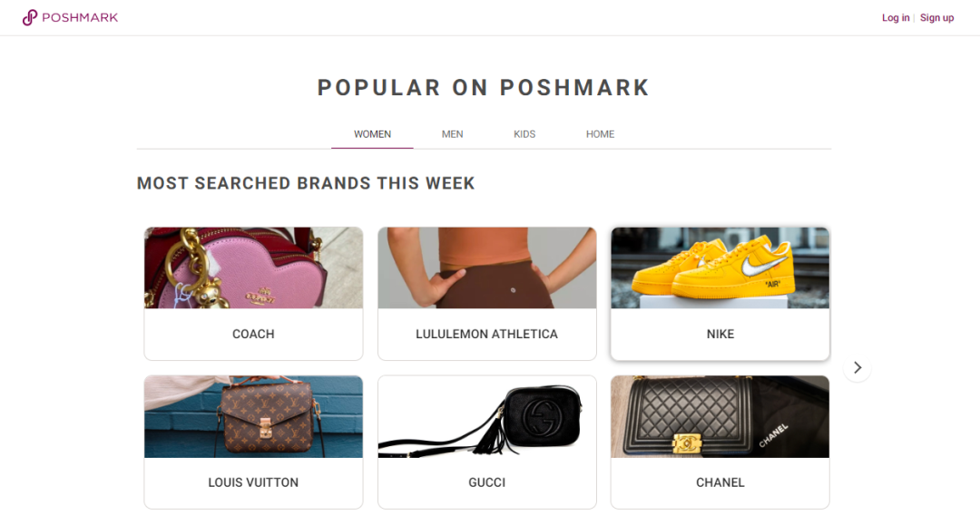
Task: Click the right arrow to see more brands
Action: click(857, 367)
